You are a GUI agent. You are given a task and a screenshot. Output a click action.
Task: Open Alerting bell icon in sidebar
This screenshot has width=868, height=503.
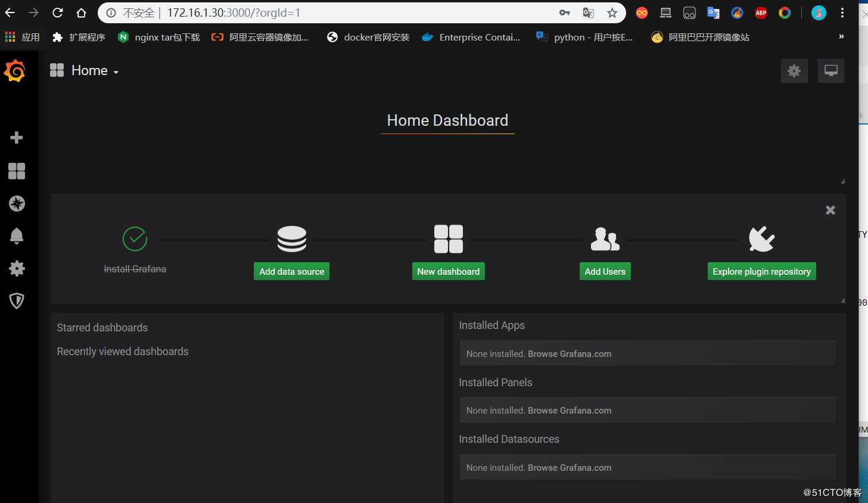point(17,236)
